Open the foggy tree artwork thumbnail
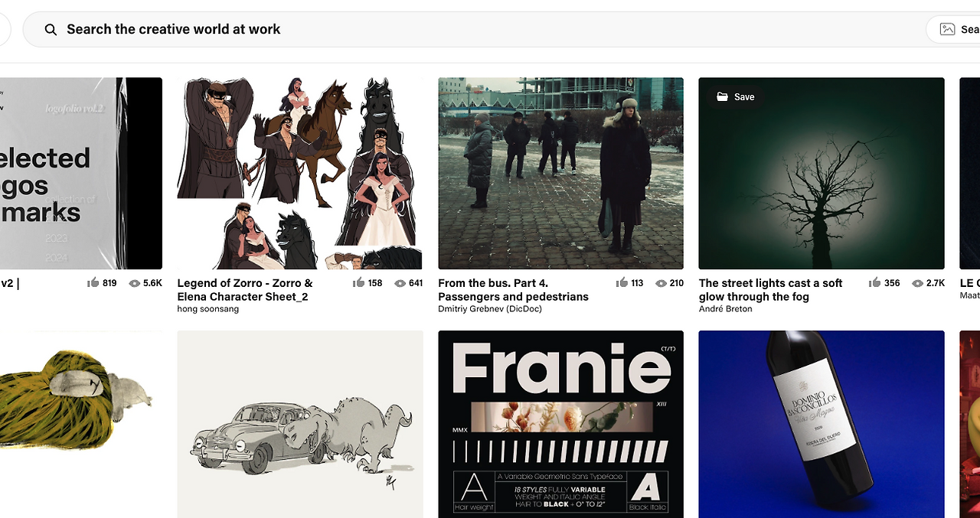 822,173
